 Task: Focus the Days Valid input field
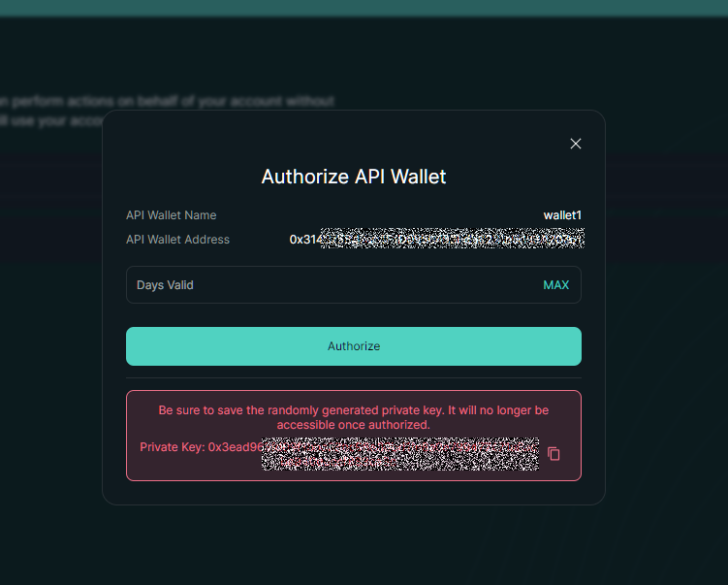(330, 285)
